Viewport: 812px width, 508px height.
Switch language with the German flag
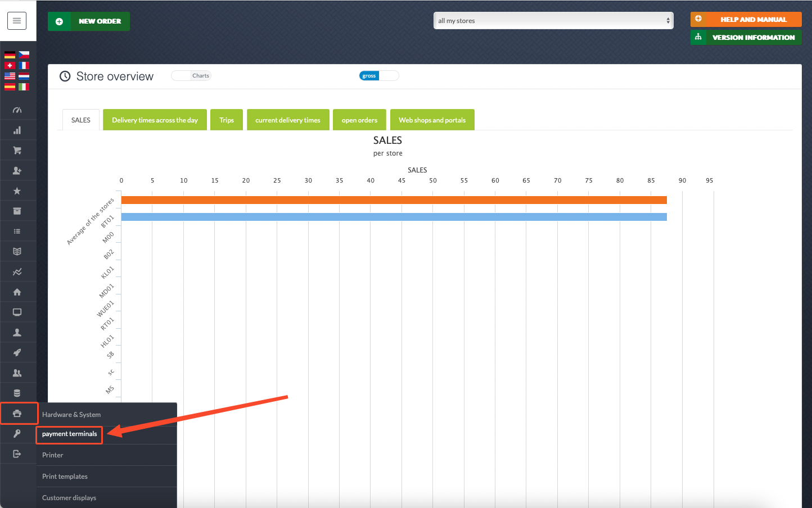click(10, 55)
